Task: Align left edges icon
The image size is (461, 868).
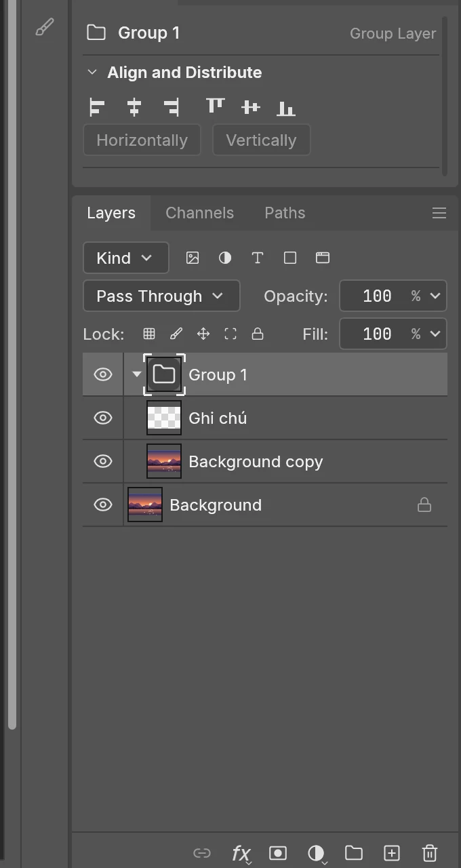Action: click(x=97, y=107)
